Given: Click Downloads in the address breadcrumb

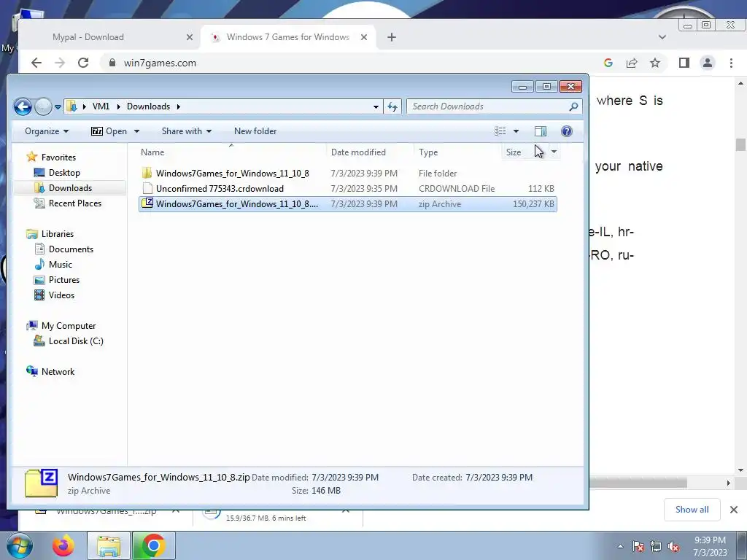Looking at the screenshot, I should [148, 106].
